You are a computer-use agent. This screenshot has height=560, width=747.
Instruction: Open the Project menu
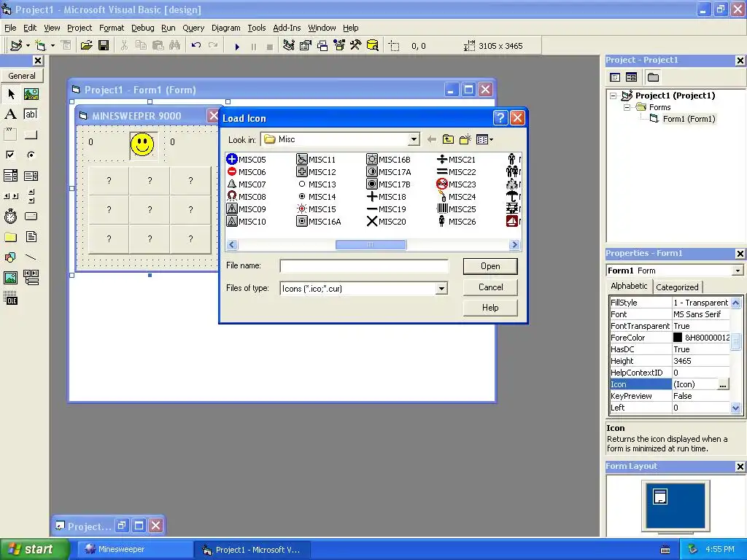point(79,28)
